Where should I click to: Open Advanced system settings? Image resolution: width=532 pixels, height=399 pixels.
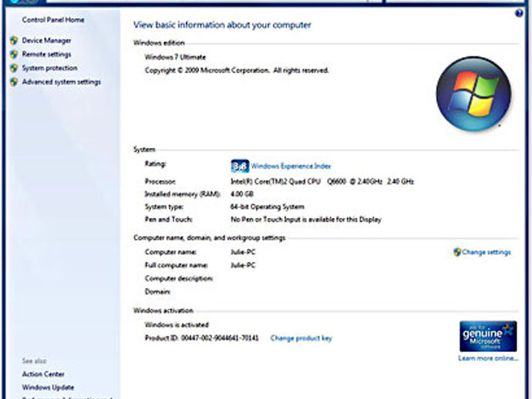[62, 82]
